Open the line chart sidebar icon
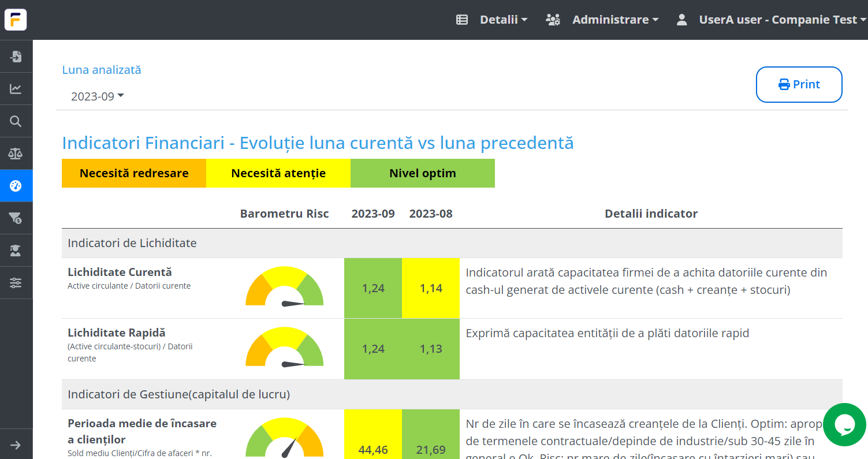Viewport: 868px width, 459px height. pyautogui.click(x=16, y=89)
